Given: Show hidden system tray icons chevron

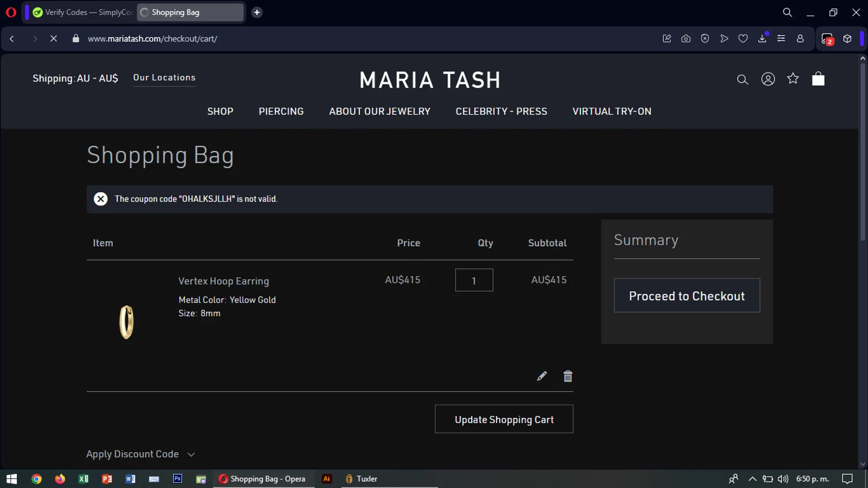Looking at the screenshot, I should [752, 479].
